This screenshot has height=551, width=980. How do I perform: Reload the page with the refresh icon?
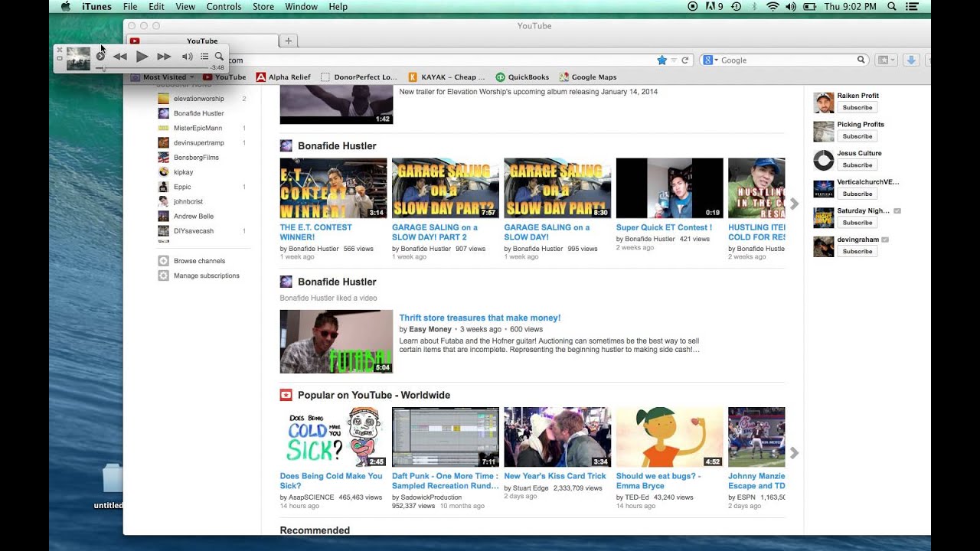(685, 60)
